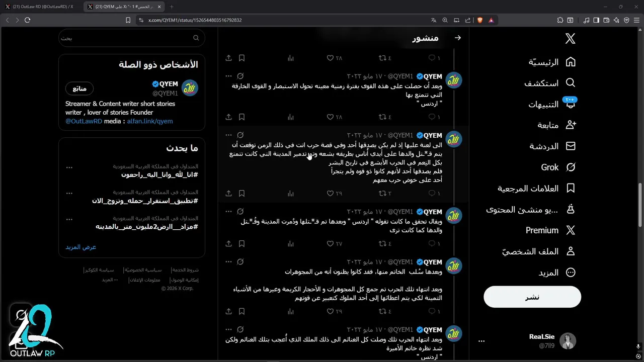Share the tweet starting وبعد أن حصلت
This screenshot has height=362, width=644.
coord(228,117)
